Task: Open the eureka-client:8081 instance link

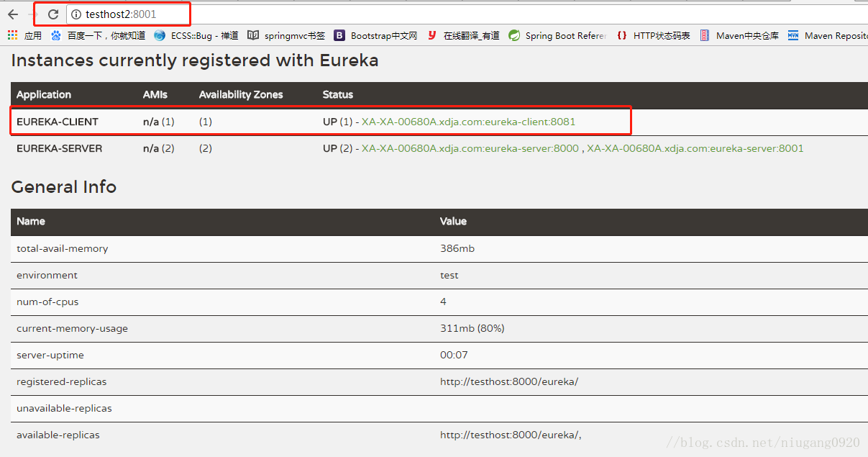Action: click(468, 122)
